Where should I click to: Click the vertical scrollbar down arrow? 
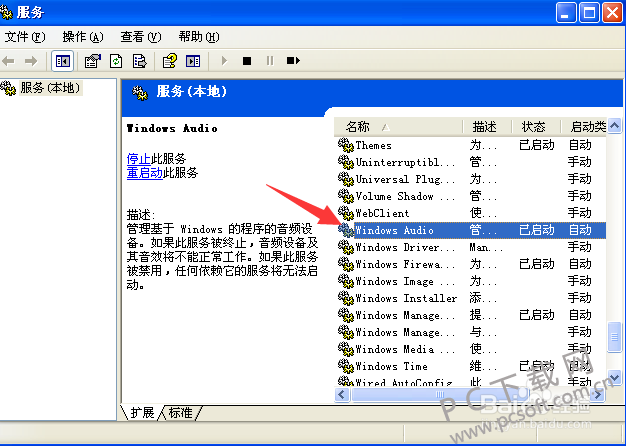[614, 377]
